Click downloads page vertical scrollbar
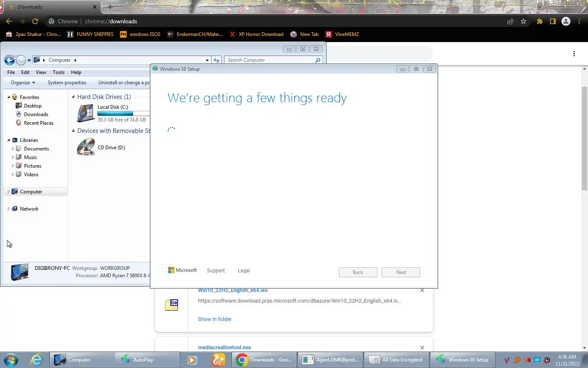Screen dimensions: 588x368 (584, 138)
